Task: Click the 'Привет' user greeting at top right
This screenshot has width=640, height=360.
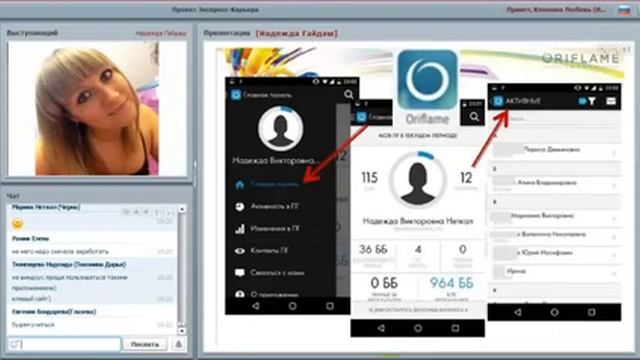Action: click(556, 10)
